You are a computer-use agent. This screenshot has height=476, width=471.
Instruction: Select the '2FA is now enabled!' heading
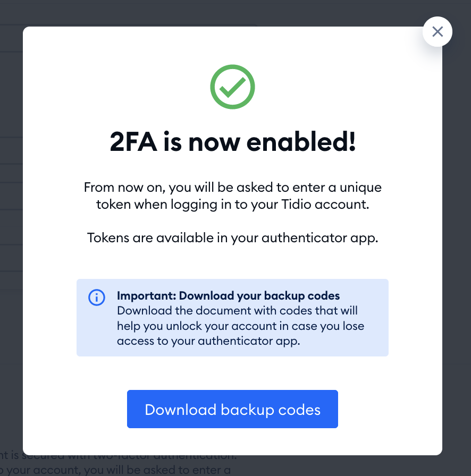click(x=232, y=142)
